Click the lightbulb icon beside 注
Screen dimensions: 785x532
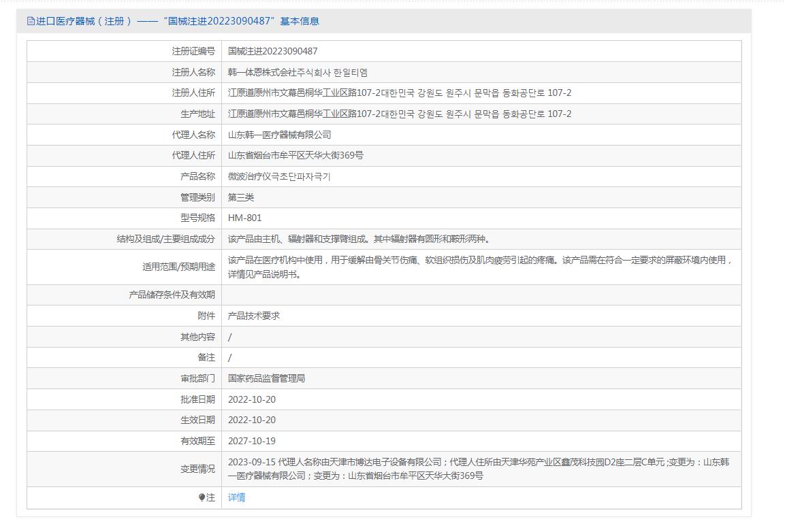pyautogui.click(x=202, y=497)
